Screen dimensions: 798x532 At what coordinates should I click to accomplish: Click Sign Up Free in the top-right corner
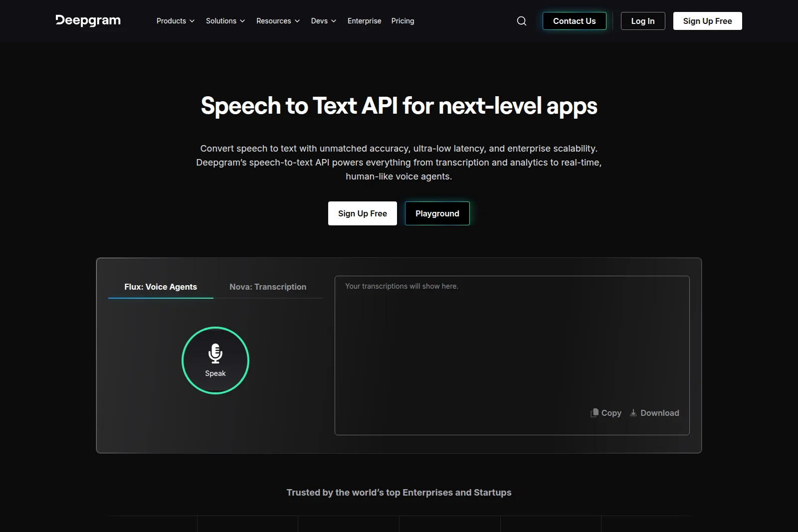pyautogui.click(x=707, y=21)
